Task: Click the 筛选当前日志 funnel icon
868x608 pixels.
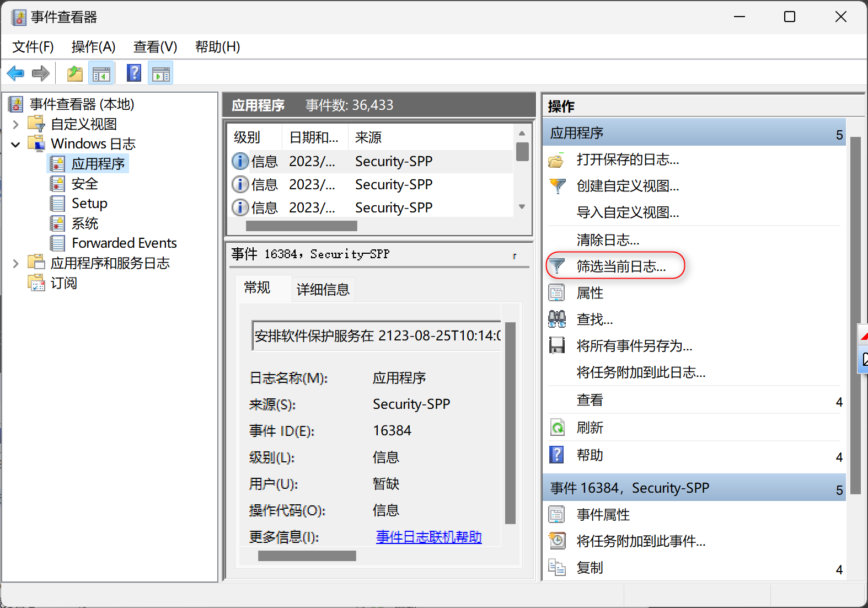Action: (558, 266)
